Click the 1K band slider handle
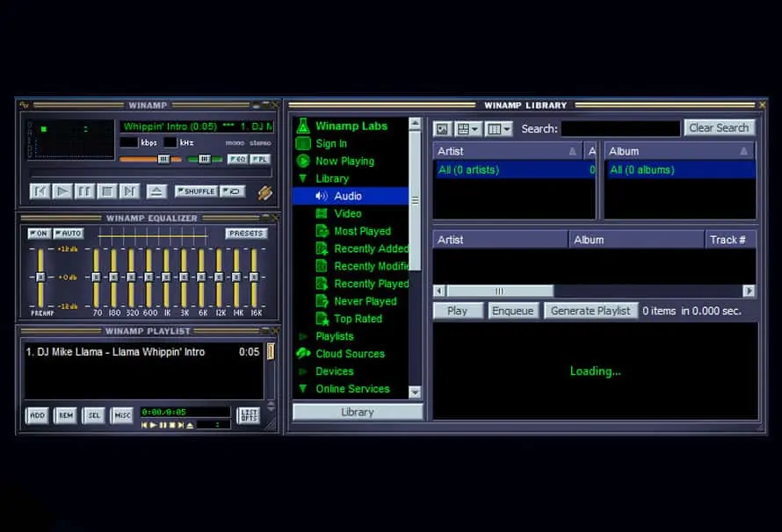The width and height of the screenshot is (782, 532). [x=167, y=277]
